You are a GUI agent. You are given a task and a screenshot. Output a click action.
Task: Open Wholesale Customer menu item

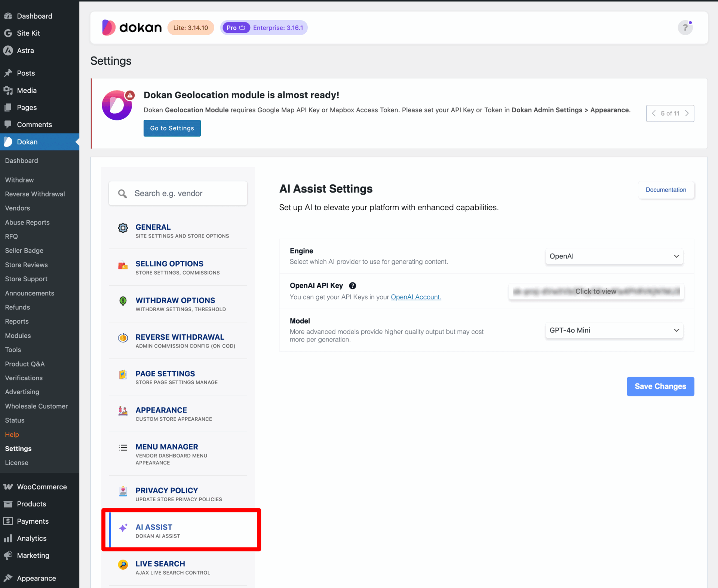coord(37,406)
